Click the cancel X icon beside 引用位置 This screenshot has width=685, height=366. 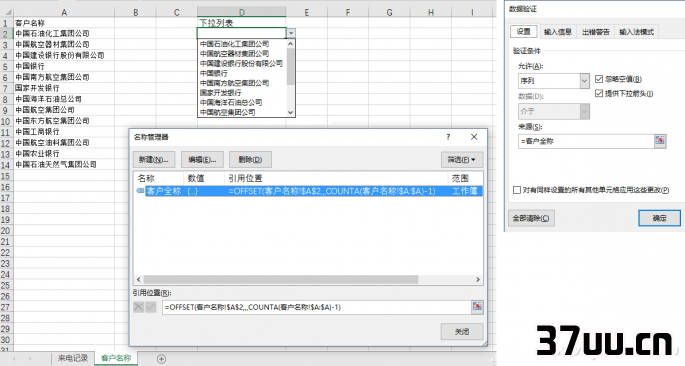tap(138, 307)
